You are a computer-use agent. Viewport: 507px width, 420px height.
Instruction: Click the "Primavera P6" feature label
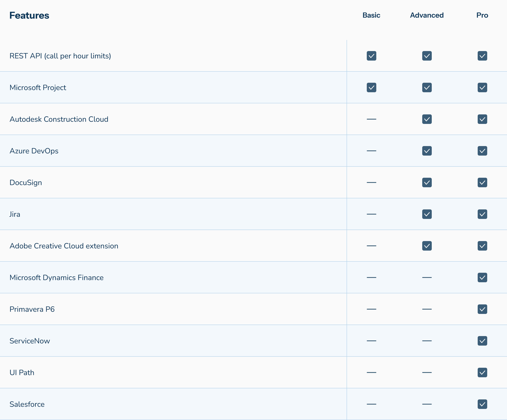(32, 309)
